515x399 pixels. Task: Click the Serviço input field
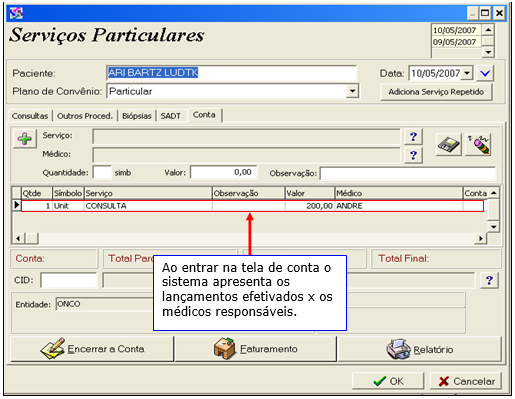coord(246,137)
